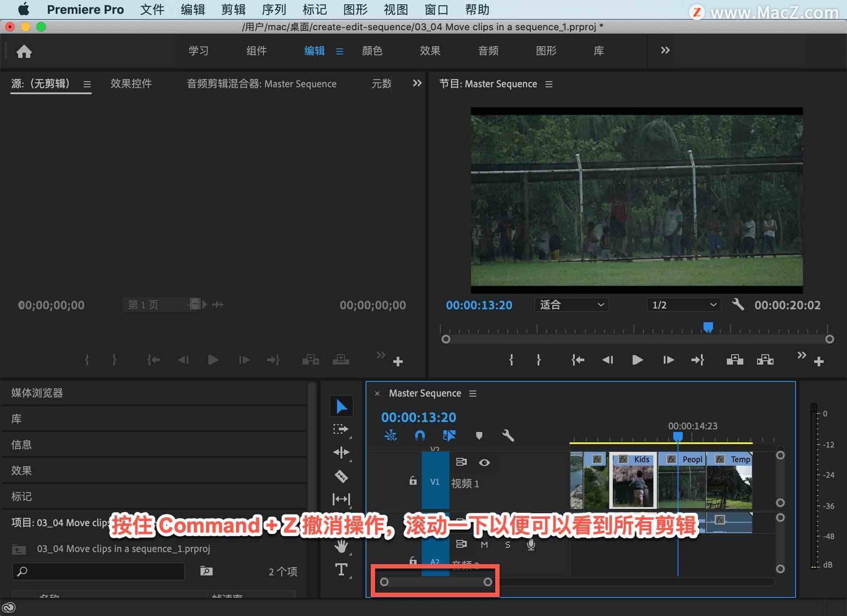Mark In point in Program Monitor
The image size is (847, 616).
tap(511, 360)
